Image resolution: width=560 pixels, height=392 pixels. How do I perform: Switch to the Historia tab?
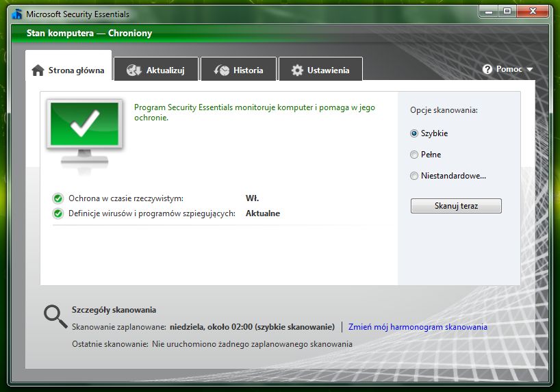(x=238, y=69)
